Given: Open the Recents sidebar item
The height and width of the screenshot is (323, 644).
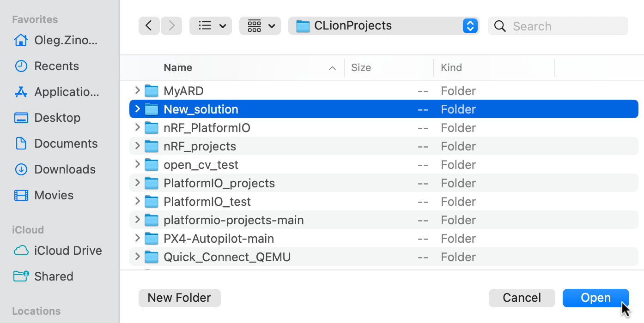Looking at the screenshot, I should click(x=56, y=66).
